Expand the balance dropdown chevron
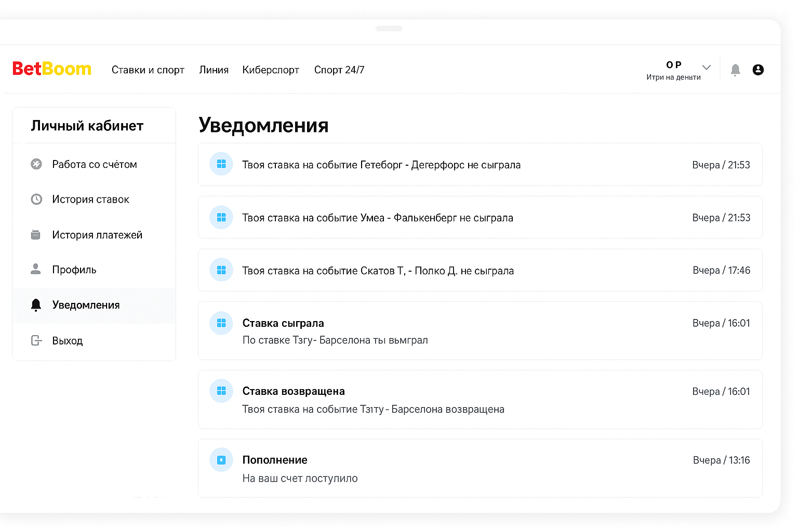This screenshot has height=532, width=798. pyautogui.click(x=706, y=68)
